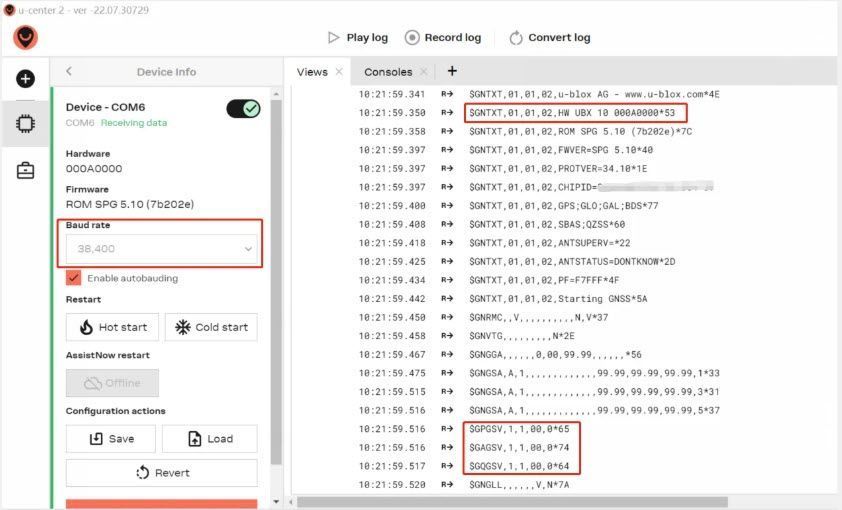
Task: Click scroll down arrow in Device Info panel
Action: point(276,502)
